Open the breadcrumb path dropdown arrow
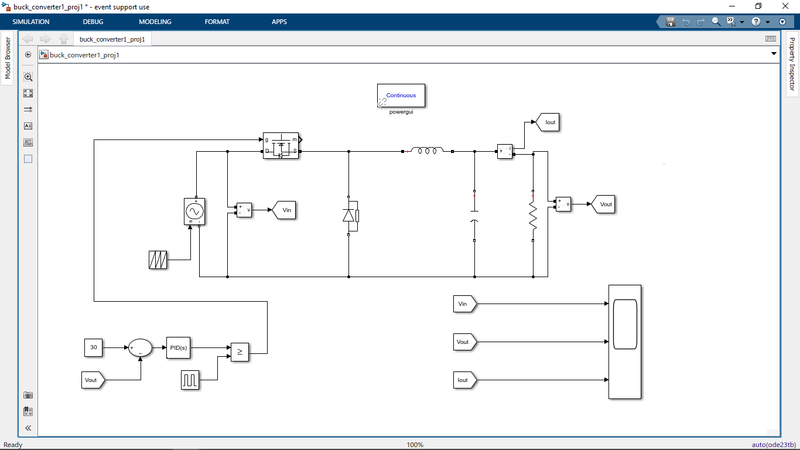The height and width of the screenshot is (450, 800). click(773, 54)
